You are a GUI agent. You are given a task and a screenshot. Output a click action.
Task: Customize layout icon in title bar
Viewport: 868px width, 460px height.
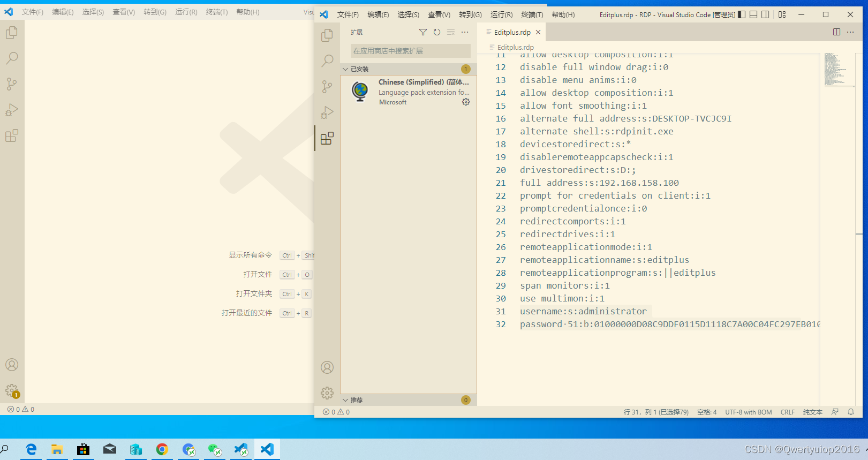782,14
